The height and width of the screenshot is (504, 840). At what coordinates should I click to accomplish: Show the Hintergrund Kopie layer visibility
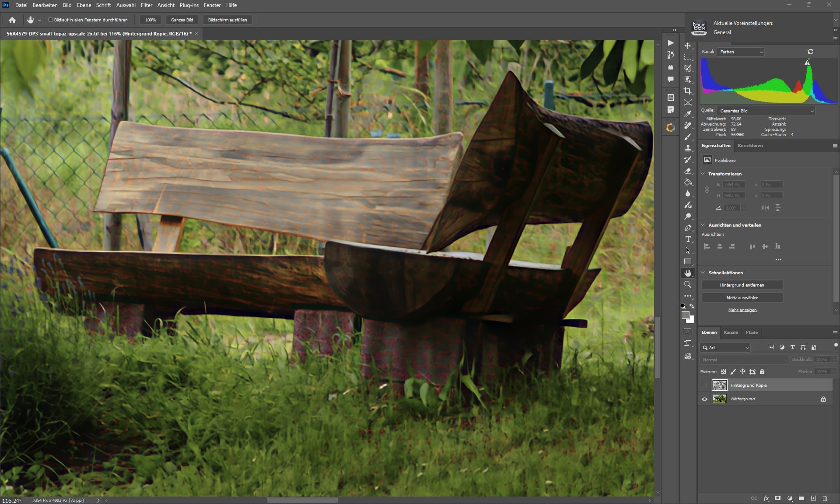coord(704,385)
